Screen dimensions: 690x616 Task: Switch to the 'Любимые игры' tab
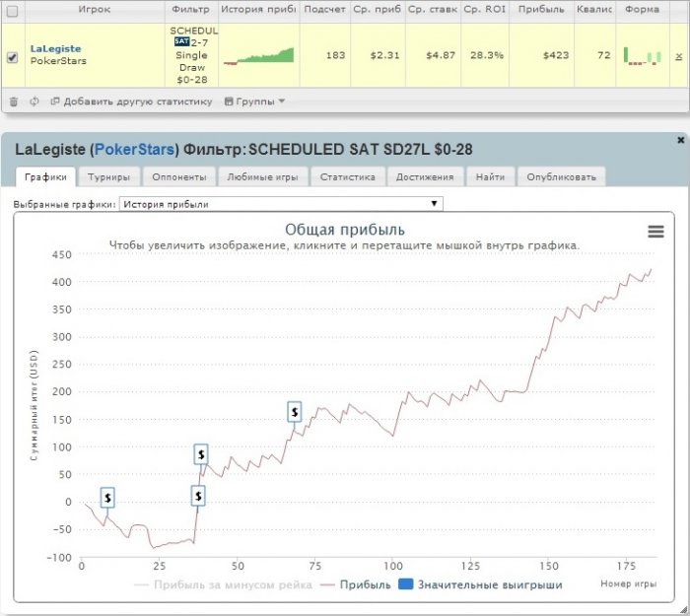263,176
